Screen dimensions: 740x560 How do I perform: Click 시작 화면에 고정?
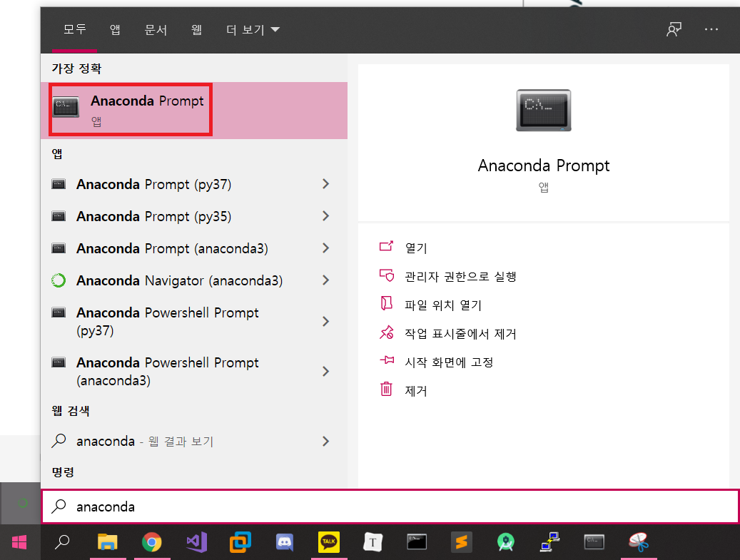click(449, 362)
